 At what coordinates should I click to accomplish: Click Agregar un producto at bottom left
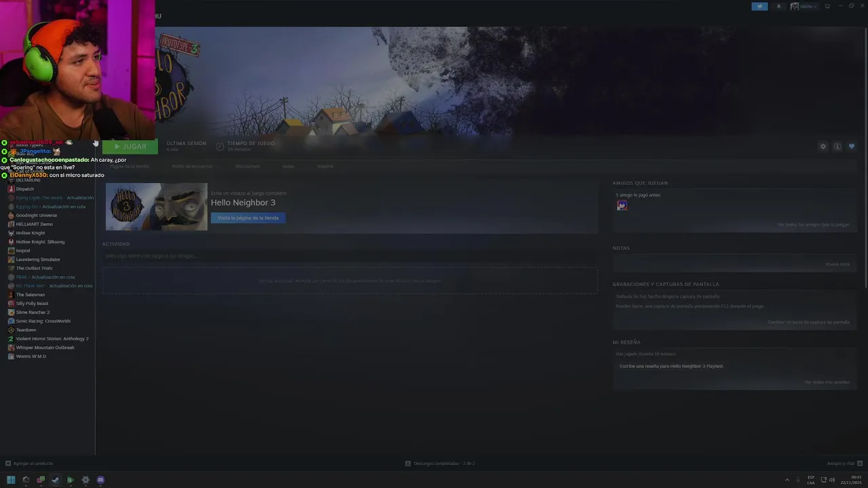click(x=29, y=464)
